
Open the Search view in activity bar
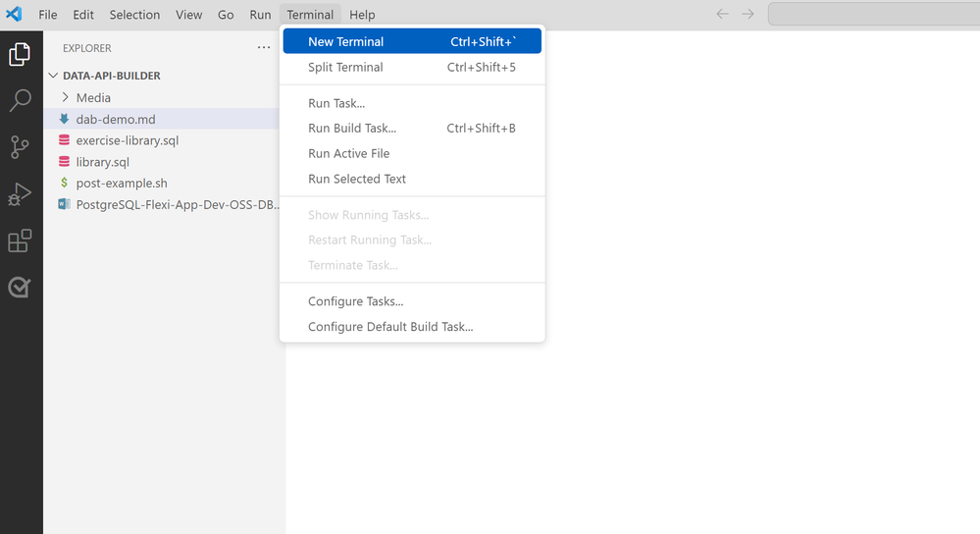pyautogui.click(x=20, y=101)
